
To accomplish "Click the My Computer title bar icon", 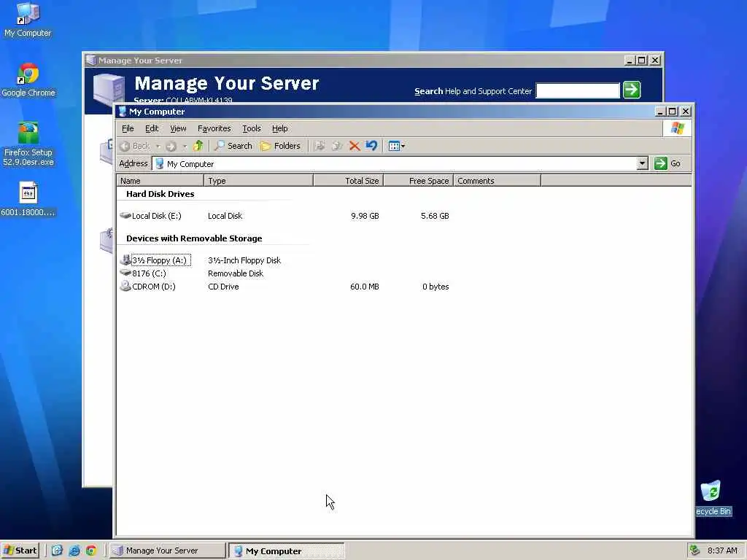I will (x=123, y=112).
